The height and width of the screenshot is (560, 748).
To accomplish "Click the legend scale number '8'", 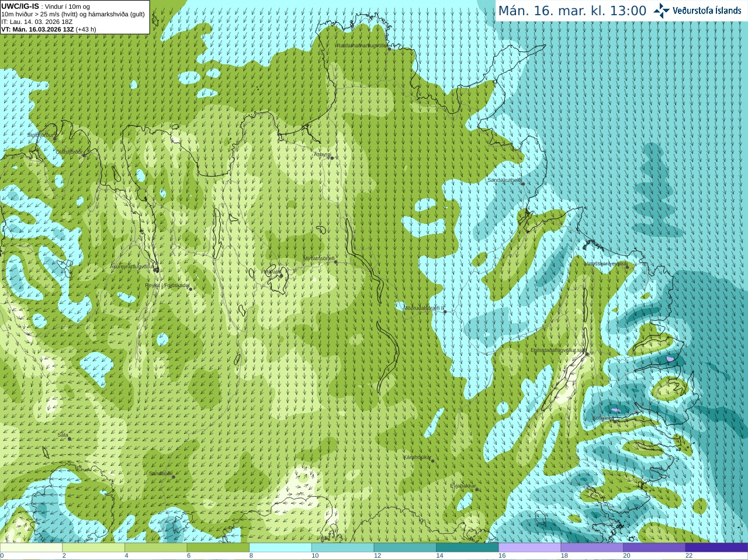I will coord(251,556).
